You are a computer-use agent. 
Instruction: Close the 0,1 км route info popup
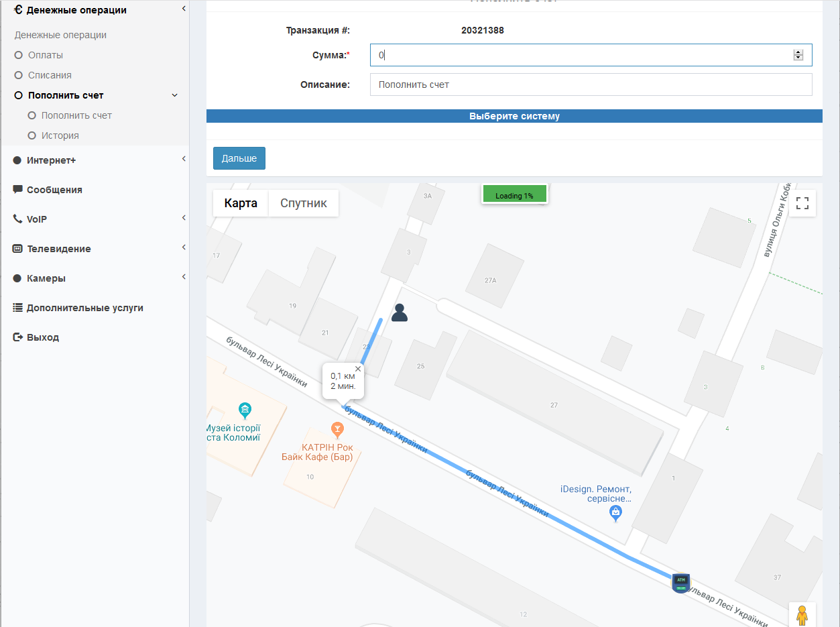coord(358,369)
